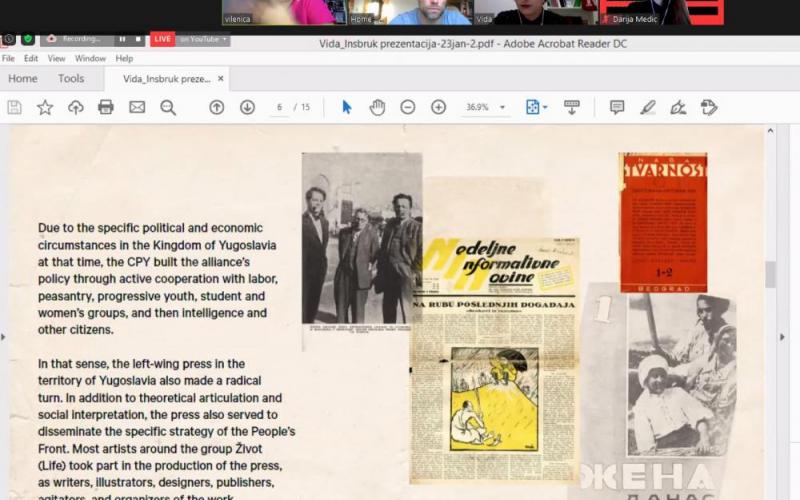
Task: Click the Stamp tool icon
Action: [709, 107]
